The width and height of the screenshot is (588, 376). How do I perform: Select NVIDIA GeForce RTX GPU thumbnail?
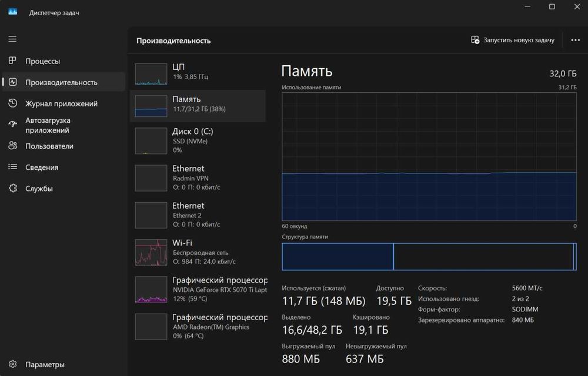(151, 290)
